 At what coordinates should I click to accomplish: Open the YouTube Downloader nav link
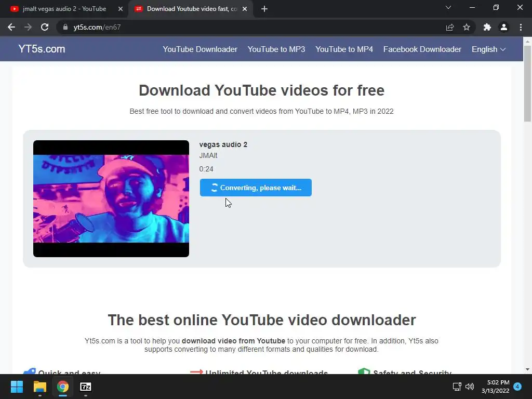200,49
